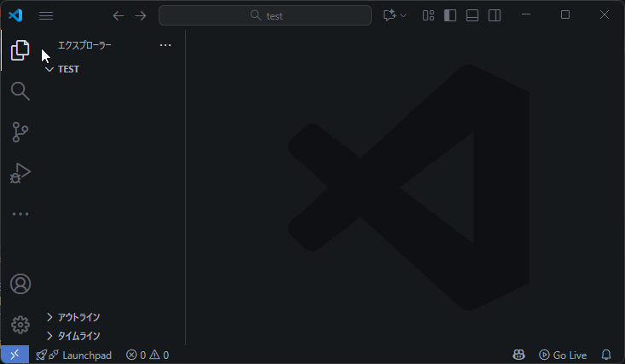Minimize the VS Code window

[526, 14]
